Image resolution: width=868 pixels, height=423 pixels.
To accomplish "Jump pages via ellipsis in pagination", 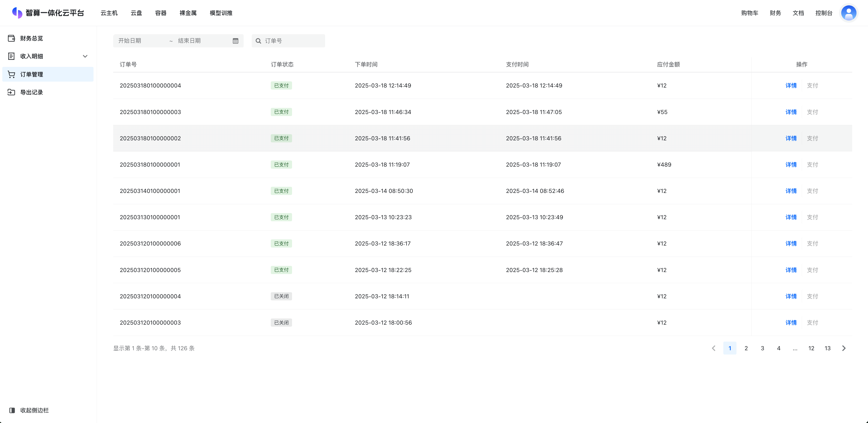I will pyautogui.click(x=795, y=348).
